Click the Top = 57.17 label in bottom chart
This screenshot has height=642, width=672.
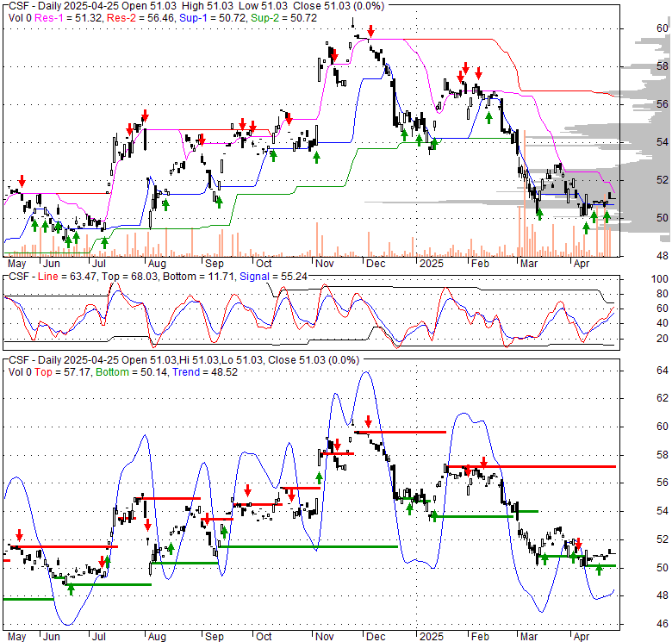[x=63, y=372]
